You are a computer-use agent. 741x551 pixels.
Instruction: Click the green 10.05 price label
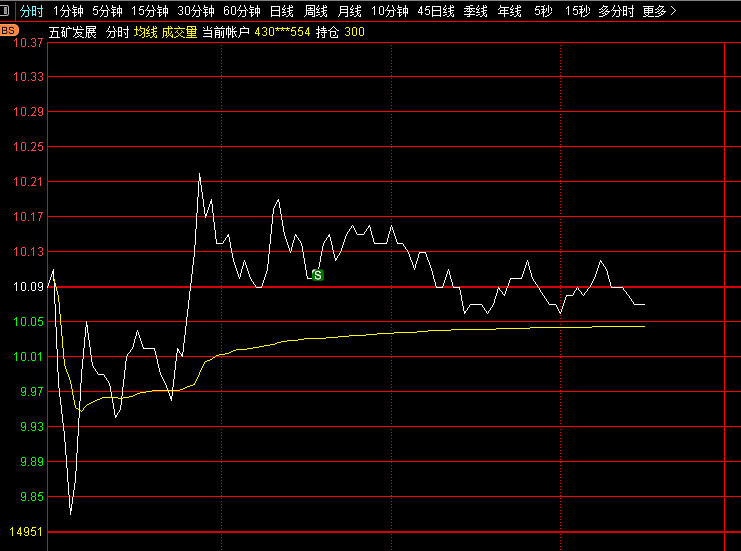(28, 322)
